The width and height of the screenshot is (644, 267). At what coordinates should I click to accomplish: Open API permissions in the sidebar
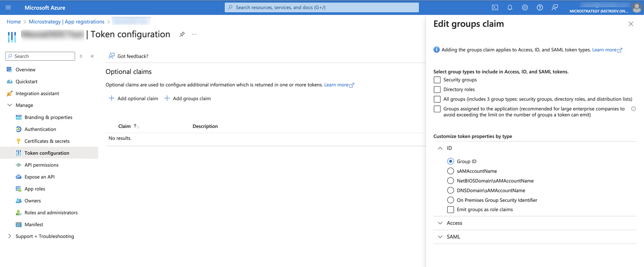coord(41,165)
